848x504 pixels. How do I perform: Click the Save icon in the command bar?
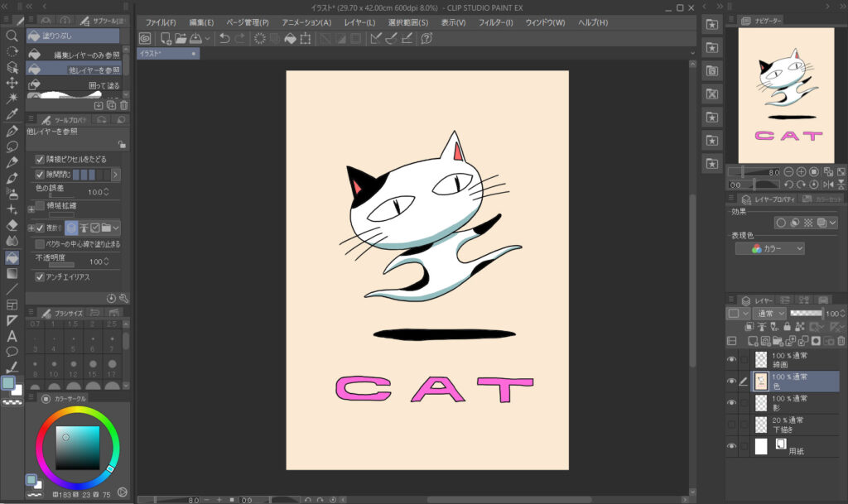coord(195,38)
